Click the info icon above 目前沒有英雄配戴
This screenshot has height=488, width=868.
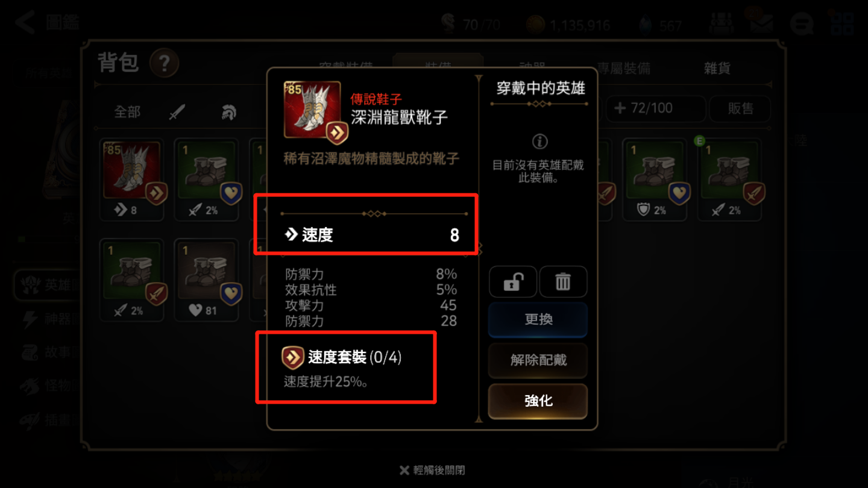pos(539,142)
